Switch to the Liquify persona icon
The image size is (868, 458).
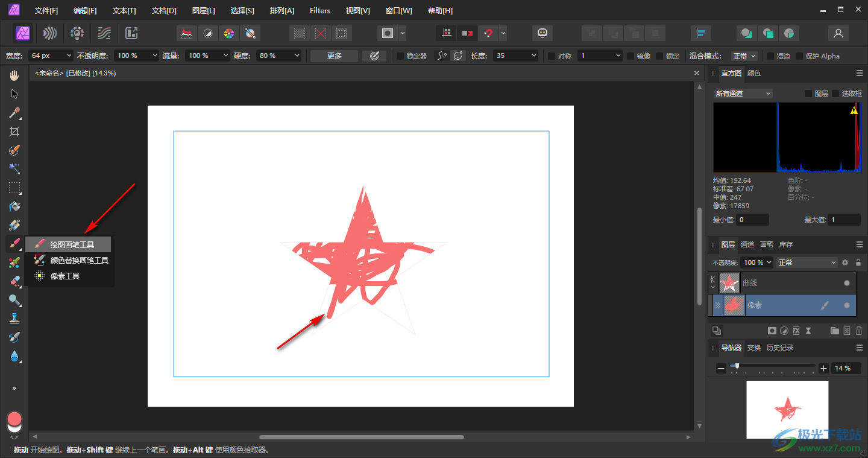click(x=51, y=33)
